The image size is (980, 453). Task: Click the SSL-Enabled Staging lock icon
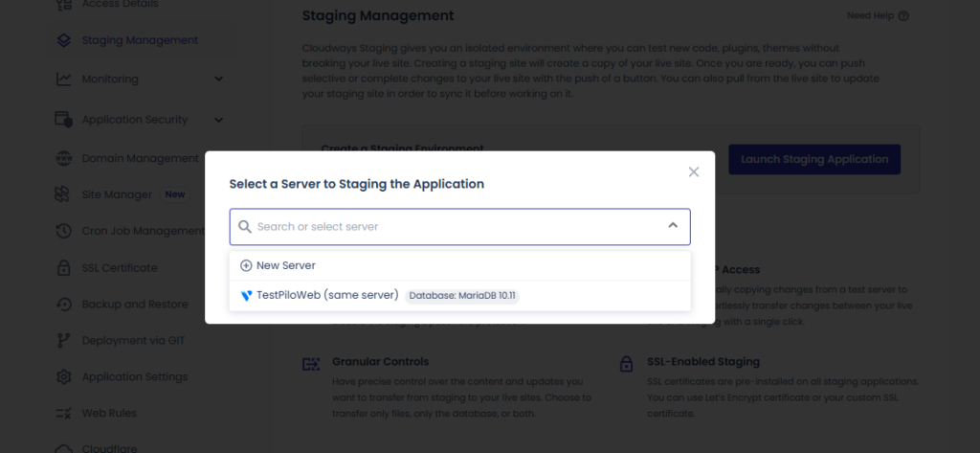626,364
